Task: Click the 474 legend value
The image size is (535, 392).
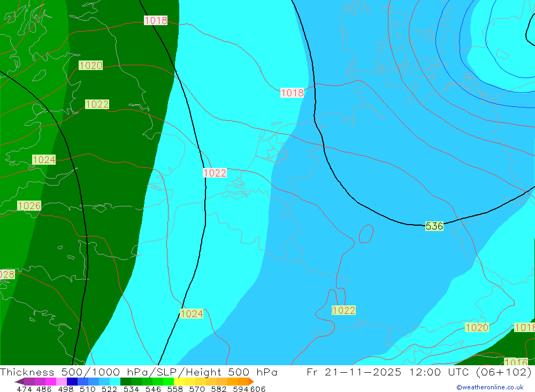Action: click(x=24, y=389)
